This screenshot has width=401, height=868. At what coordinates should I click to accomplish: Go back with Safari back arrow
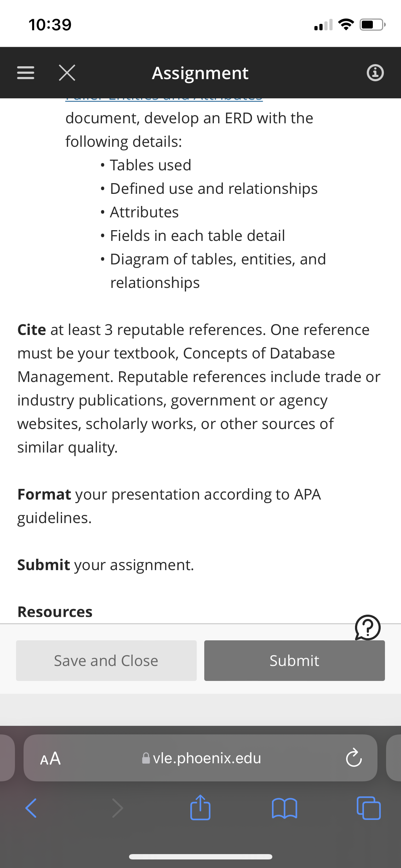pos(31,808)
